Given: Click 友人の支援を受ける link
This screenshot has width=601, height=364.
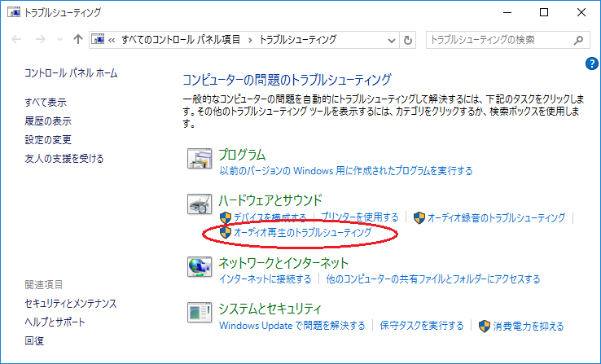Looking at the screenshot, I should (64, 159).
